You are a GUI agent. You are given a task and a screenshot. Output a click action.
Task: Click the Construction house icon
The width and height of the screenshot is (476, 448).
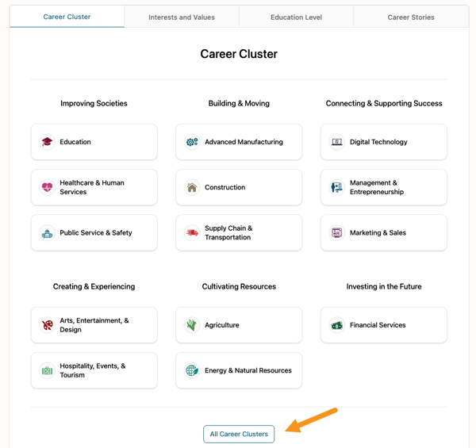[192, 187]
